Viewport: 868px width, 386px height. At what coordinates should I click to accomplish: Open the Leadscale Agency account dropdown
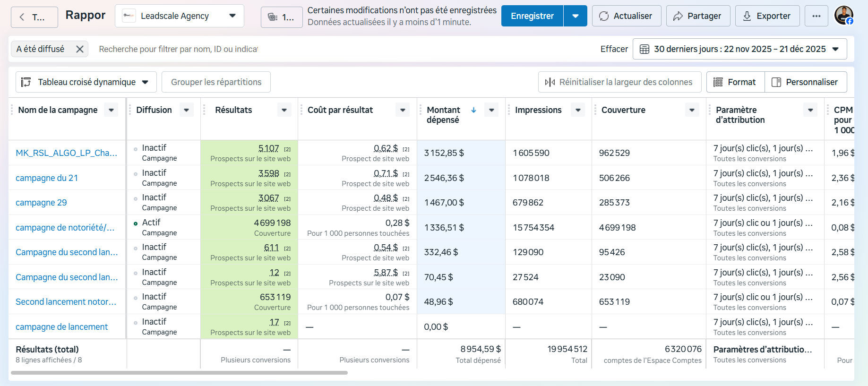180,16
